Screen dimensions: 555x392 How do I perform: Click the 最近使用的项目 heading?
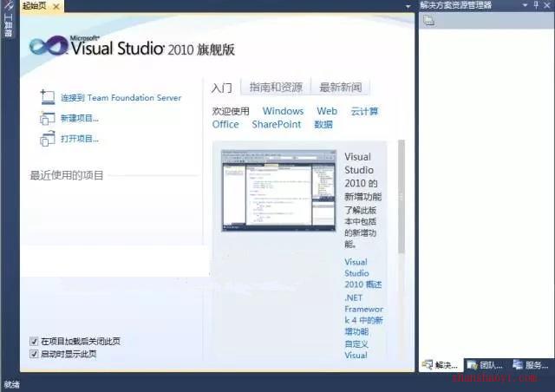pyautogui.click(x=67, y=175)
